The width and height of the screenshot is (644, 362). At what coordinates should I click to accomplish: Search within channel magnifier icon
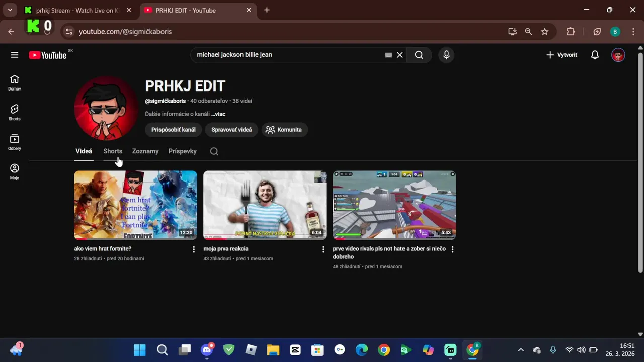[x=214, y=151]
